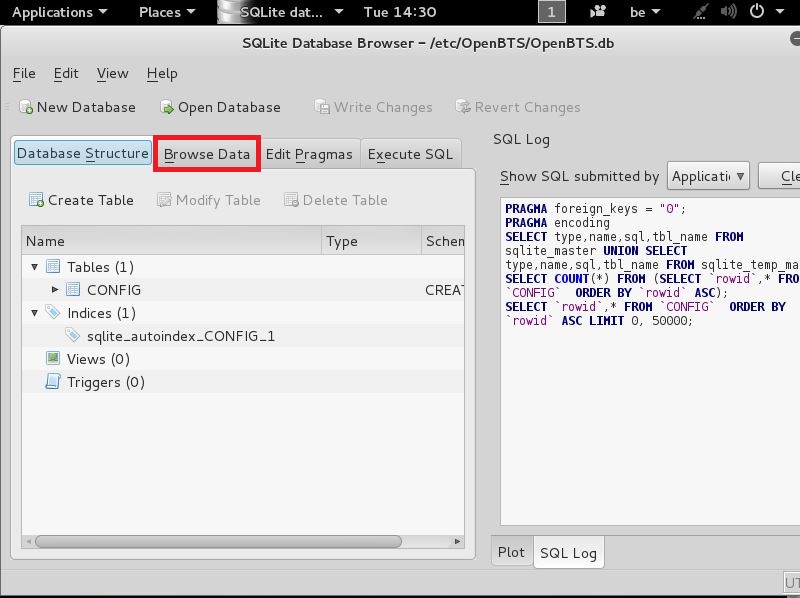Open the power menu icon
This screenshot has height=598, width=800.
[757, 11]
